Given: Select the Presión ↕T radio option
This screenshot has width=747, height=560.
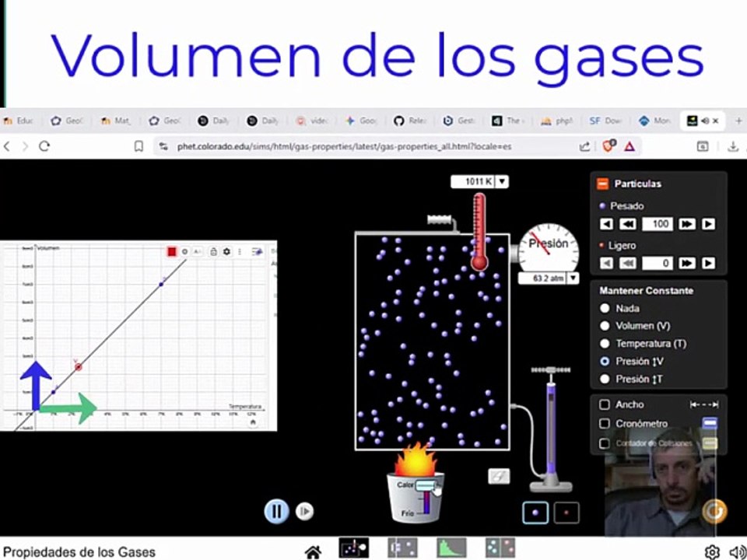Looking at the screenshot, I should pyautogui.click(x=605, y=379).
